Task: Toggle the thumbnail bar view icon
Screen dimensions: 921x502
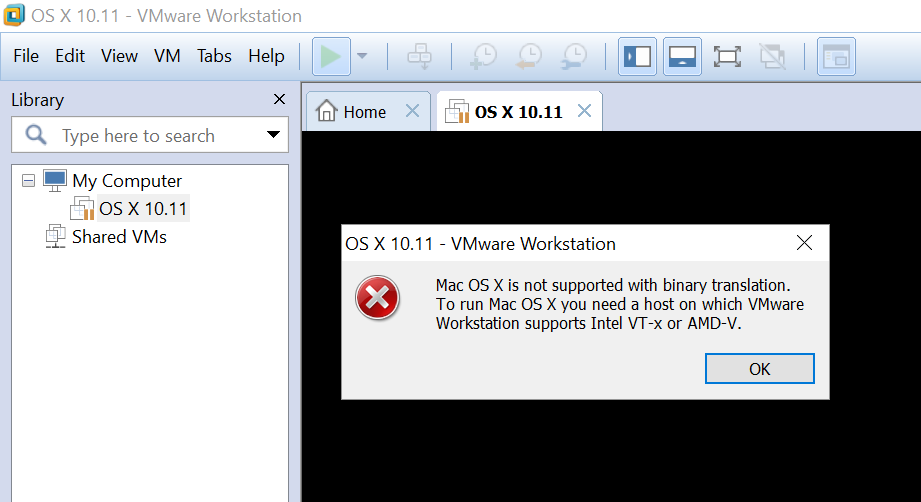Action: point(683,56)
